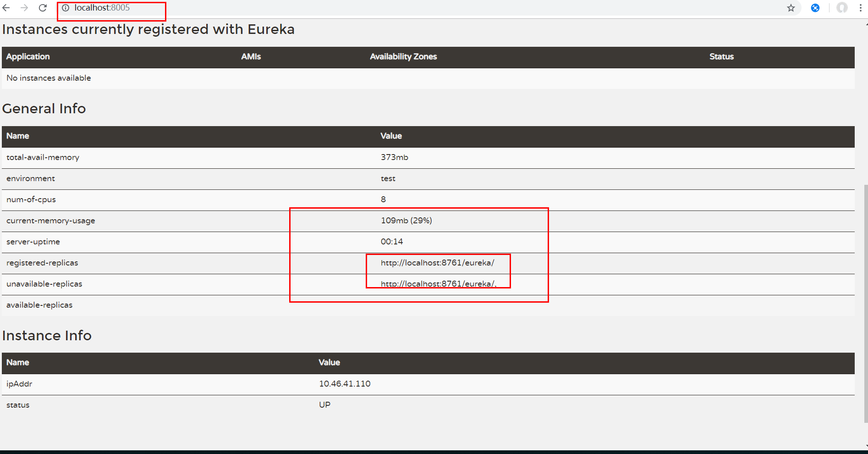The height and width of the screenshot is (454, 868).
Task: Click the Name header in Instance Info table
Action: [18, 362]
